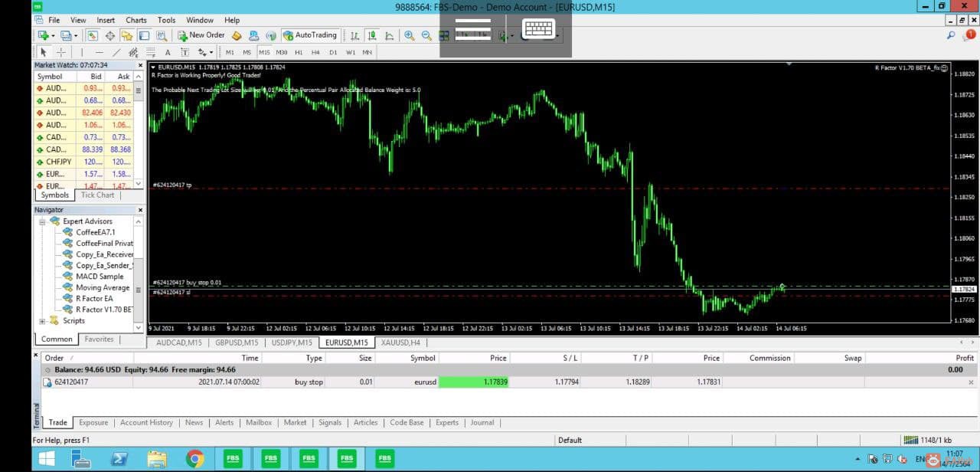Zoom in on the chart
Viewport: 980px width, 472px height.
click(410, 35)
